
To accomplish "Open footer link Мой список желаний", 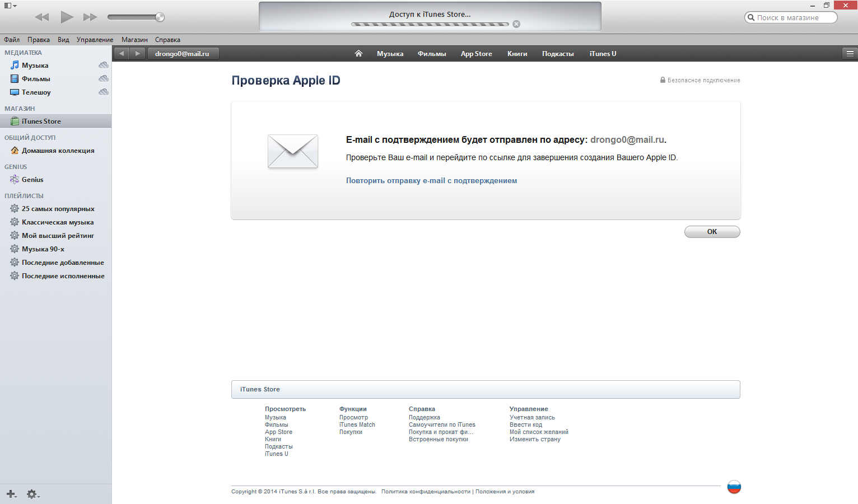I will click(539, 432).
